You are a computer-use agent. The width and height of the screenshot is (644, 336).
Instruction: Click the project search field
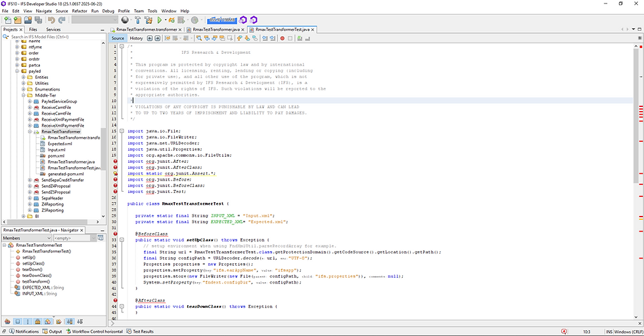click(53, 37)
